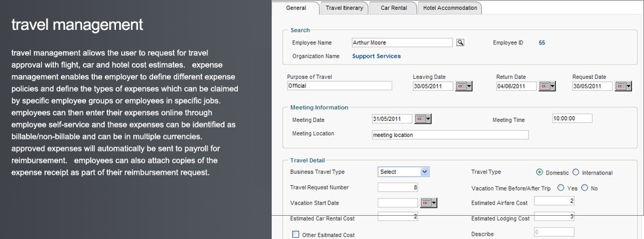644x239 pixels.
Task: Check the Other Estimated Cost checkbox
Action: [295, 234]
